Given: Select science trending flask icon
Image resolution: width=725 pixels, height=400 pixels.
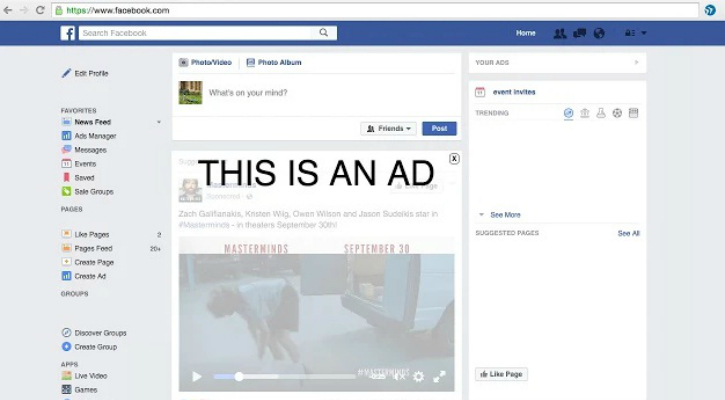Looking at the screenshot, I should point(601,113).
